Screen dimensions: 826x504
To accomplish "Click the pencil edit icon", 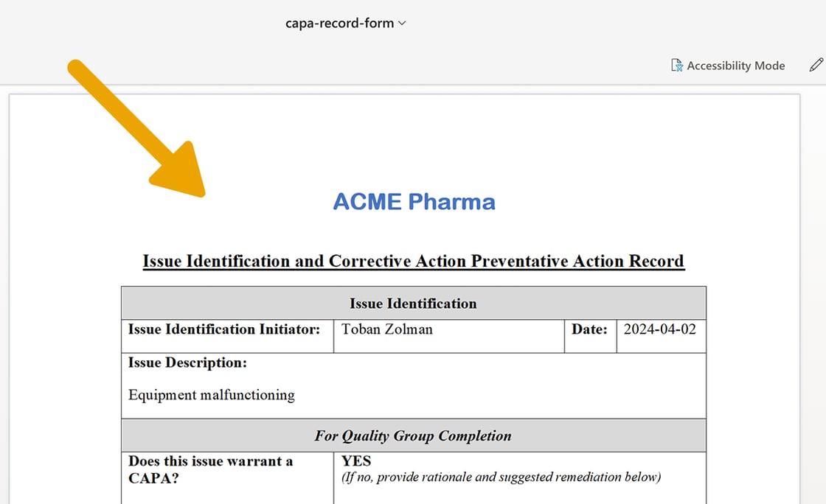I will point(816,65).
